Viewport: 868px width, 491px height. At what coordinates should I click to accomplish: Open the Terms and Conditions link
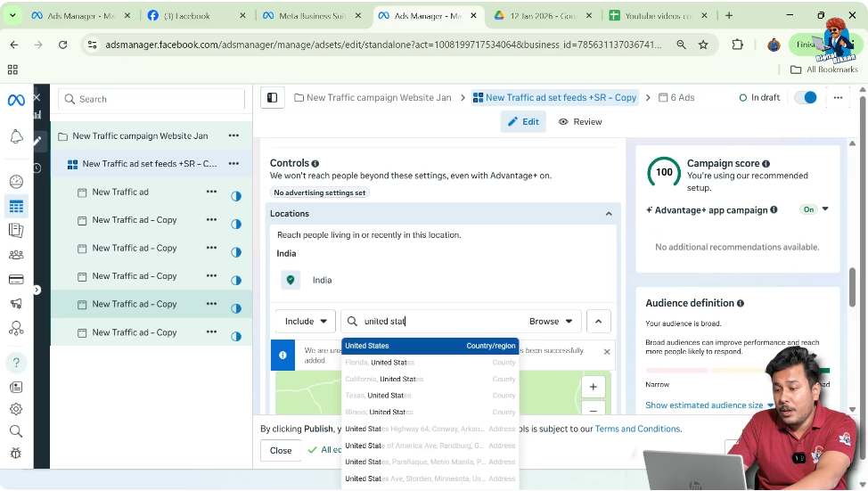(x=638, y=429)
